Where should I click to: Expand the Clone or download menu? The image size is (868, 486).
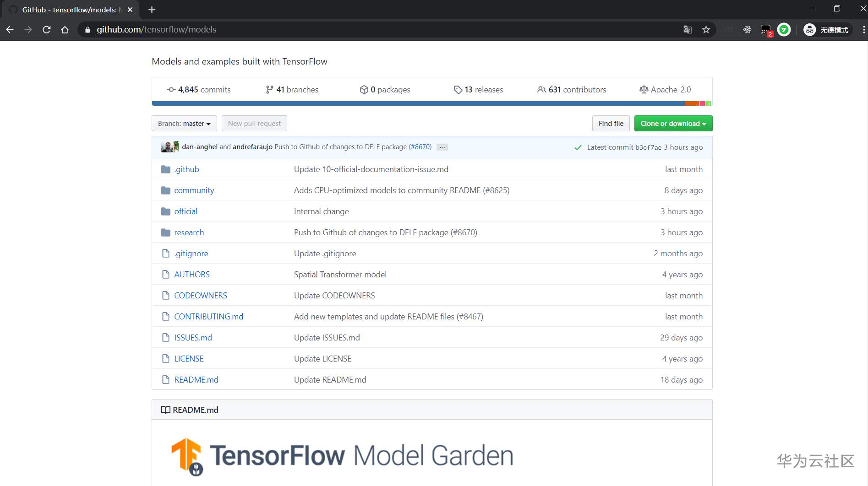tap(673, 124)
